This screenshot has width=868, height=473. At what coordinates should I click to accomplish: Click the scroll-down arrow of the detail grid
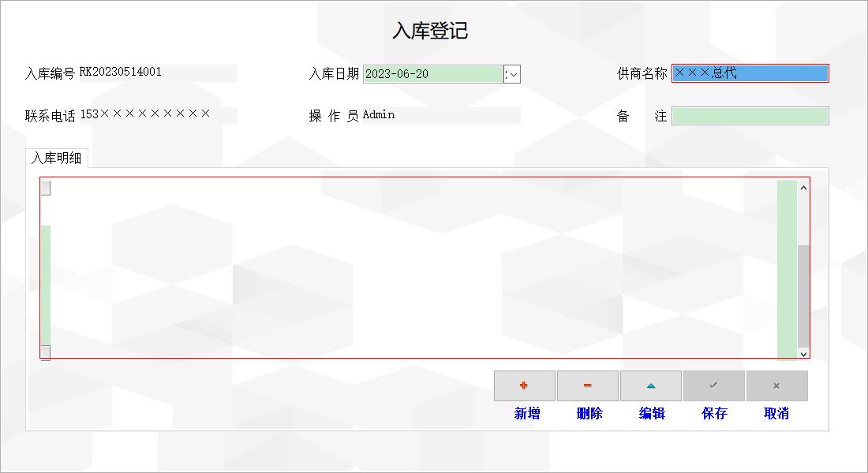[x=803, y=354]
